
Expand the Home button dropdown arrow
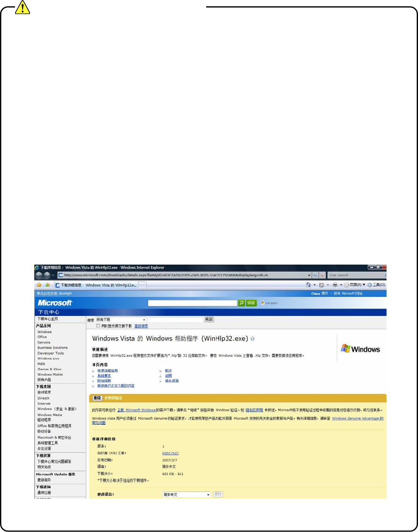pos(314,285)
